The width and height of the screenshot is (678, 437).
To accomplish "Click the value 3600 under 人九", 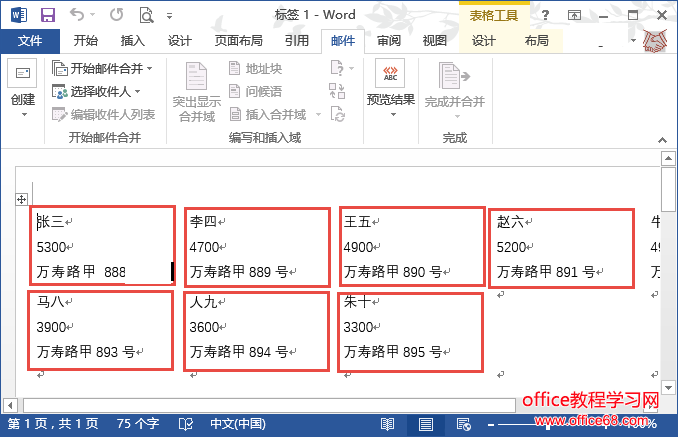I will [x=204, y=327].
